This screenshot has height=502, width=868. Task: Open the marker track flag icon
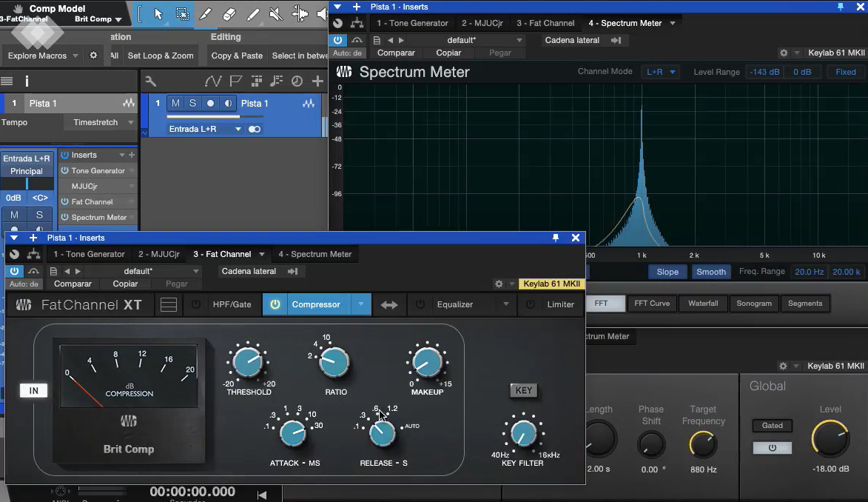tap(236, 81)
